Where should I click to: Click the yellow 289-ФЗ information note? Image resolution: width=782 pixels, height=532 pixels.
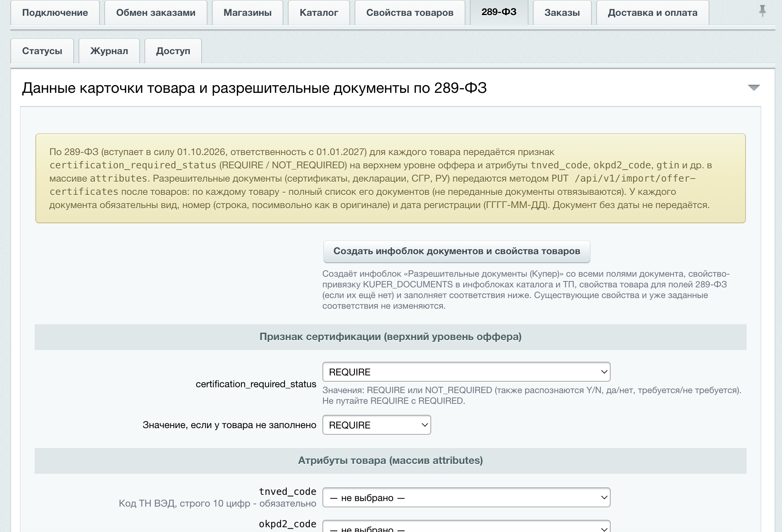(x=391, y=178)
